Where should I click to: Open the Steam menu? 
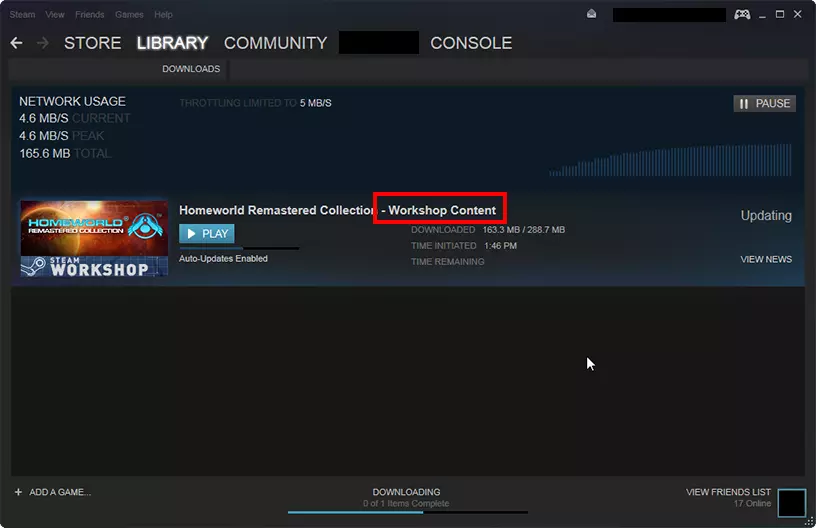pyautogui.click(x=22, y=15)
